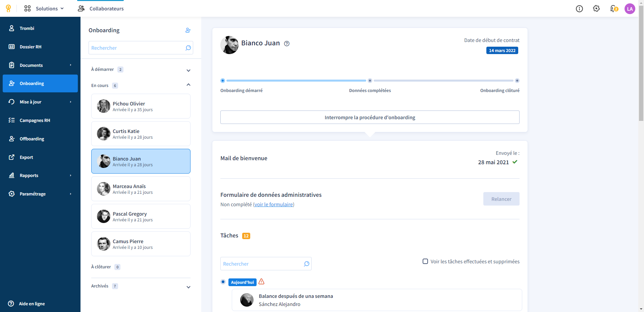Open the Aide en ligne help icon

pyautogui.click(x=11, y=304)
